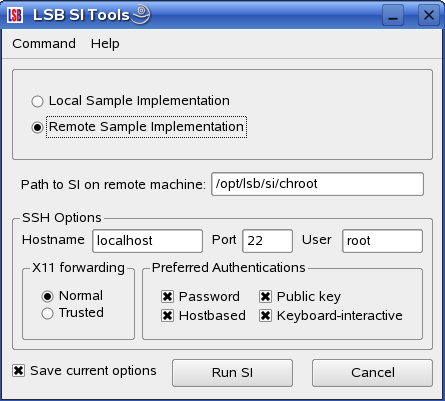Click the Run SI button
The image size is (445, 401).
point(232,373)
